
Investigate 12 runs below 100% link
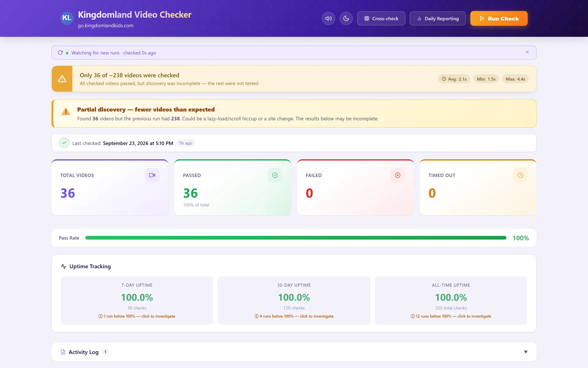click(451, 316)
